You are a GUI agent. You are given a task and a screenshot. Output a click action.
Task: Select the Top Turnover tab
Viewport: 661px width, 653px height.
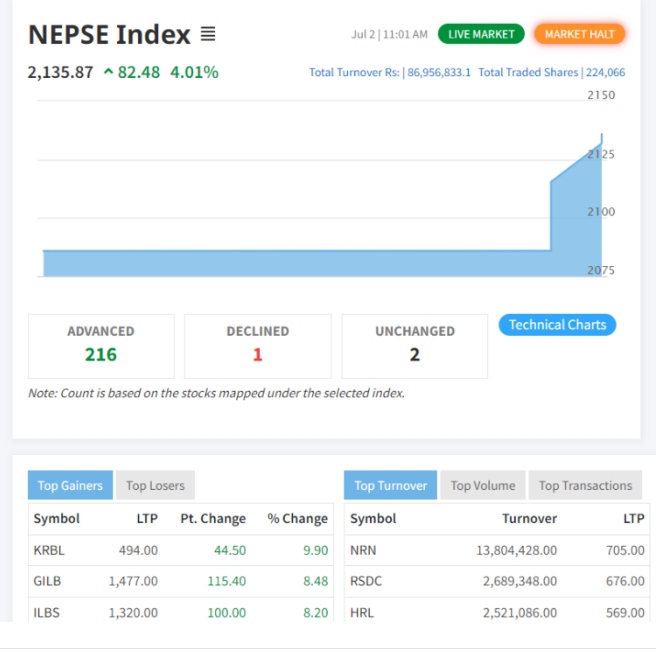390,486
